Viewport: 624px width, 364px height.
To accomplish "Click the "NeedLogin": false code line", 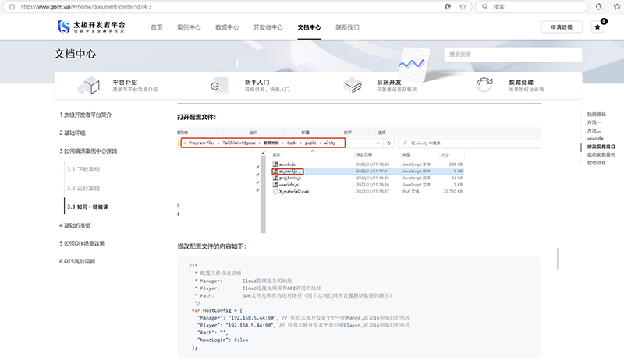I will tap(222, 340).
